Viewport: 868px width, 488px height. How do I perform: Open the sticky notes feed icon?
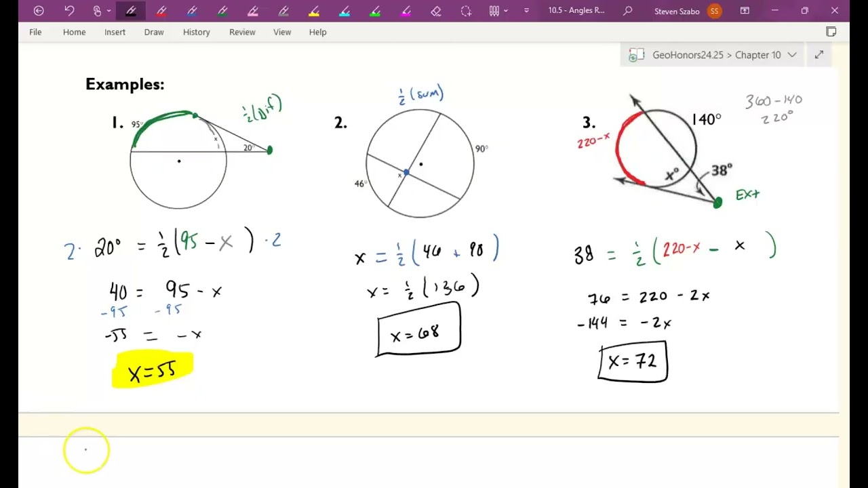click(831, 32)
